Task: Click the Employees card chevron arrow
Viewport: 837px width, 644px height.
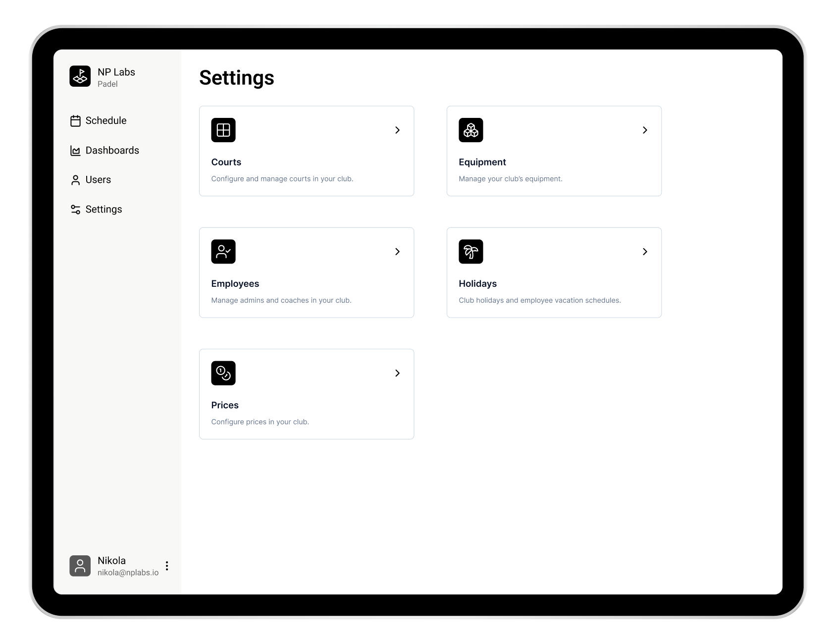Action: [x=397, y=252]
